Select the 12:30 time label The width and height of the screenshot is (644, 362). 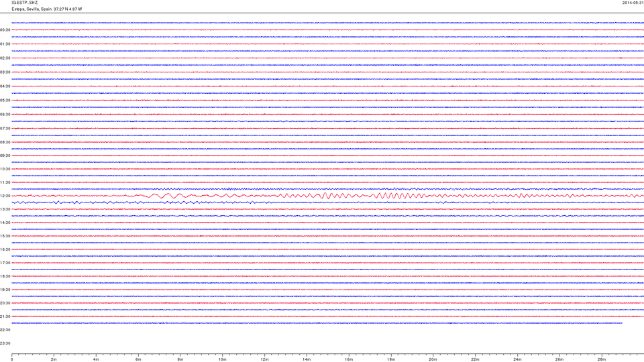[x=5, y=196]
